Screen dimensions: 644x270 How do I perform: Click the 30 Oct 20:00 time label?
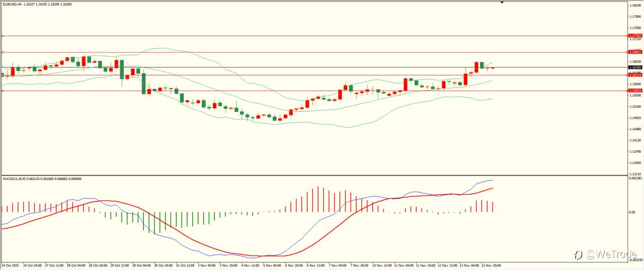click(x=164, y=265)
